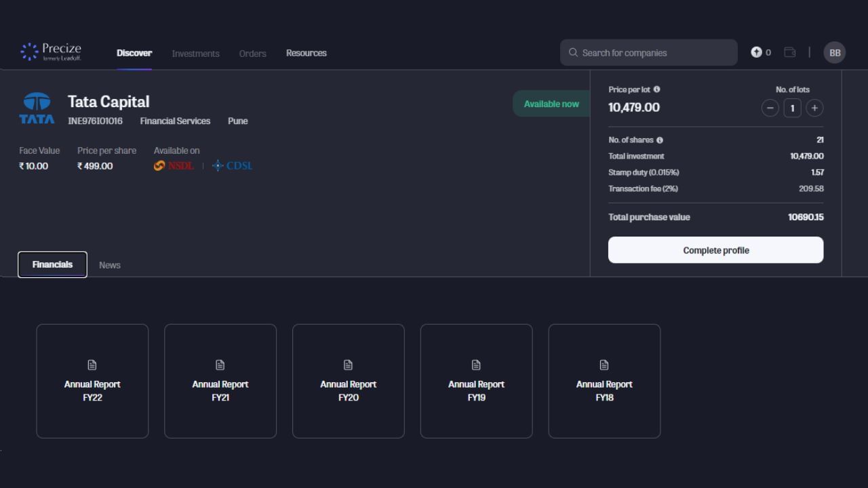Click the CDSL logo

coord(232,165)
